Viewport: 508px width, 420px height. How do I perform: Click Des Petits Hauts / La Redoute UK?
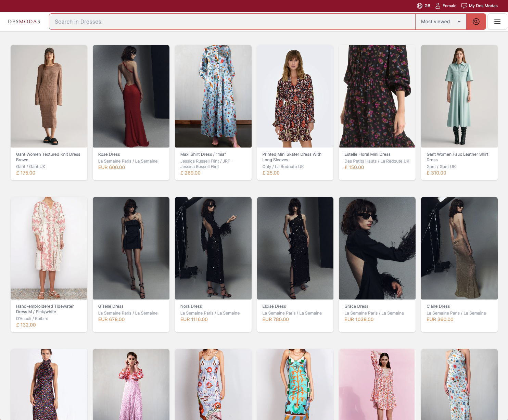click(377, 161)
